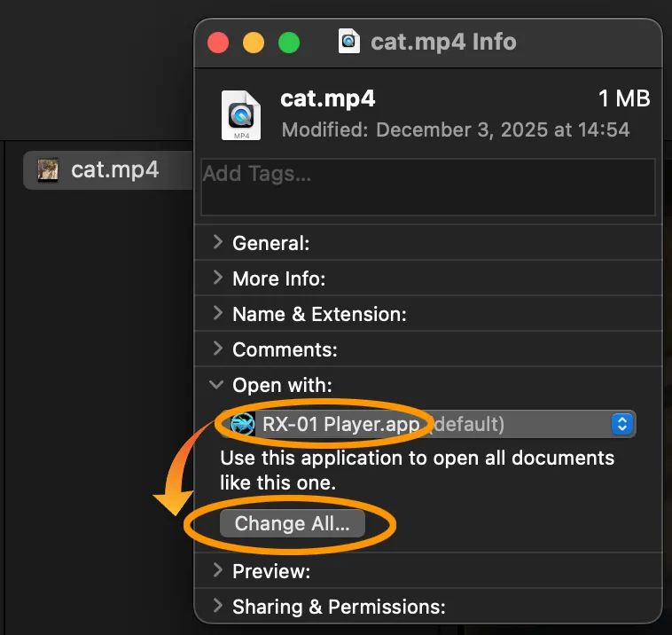
Task: Close the cat.mp4 Info window
Action: pos(218,43)
